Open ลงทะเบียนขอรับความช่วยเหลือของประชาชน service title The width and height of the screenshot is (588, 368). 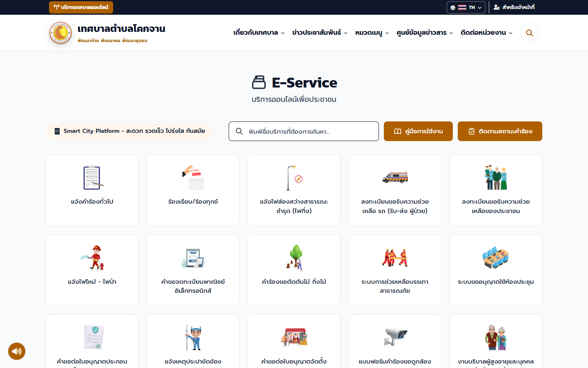coord(496,206)
